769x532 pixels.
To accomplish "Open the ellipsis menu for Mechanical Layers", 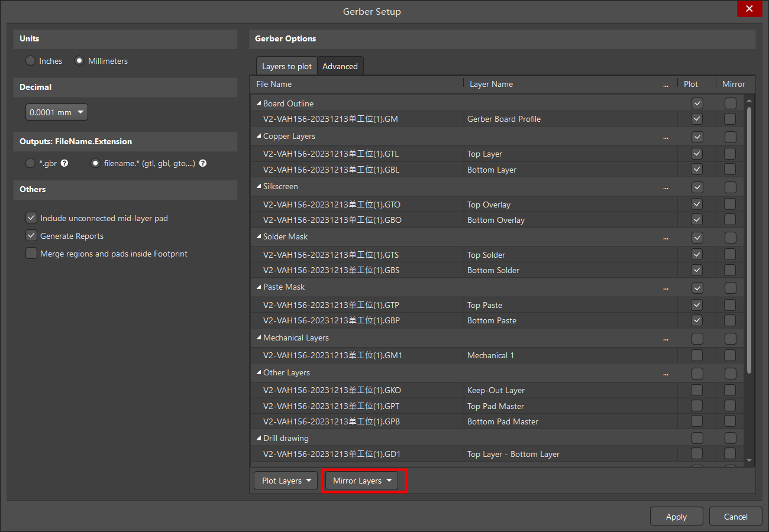I will click(666, 339).
